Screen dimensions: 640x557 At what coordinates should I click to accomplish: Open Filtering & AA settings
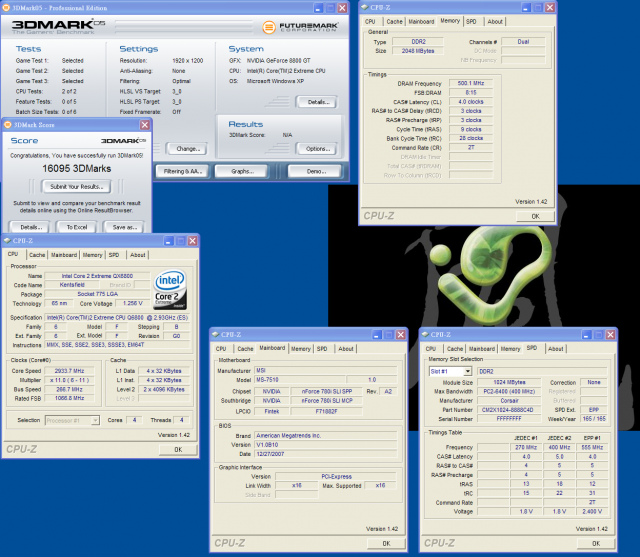(182, 171)
